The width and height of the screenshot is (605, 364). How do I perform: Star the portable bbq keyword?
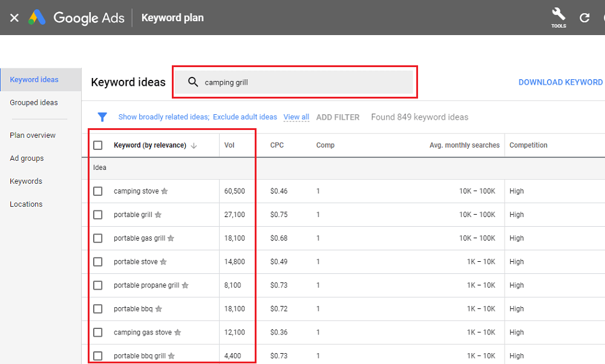tap(159, 308)
